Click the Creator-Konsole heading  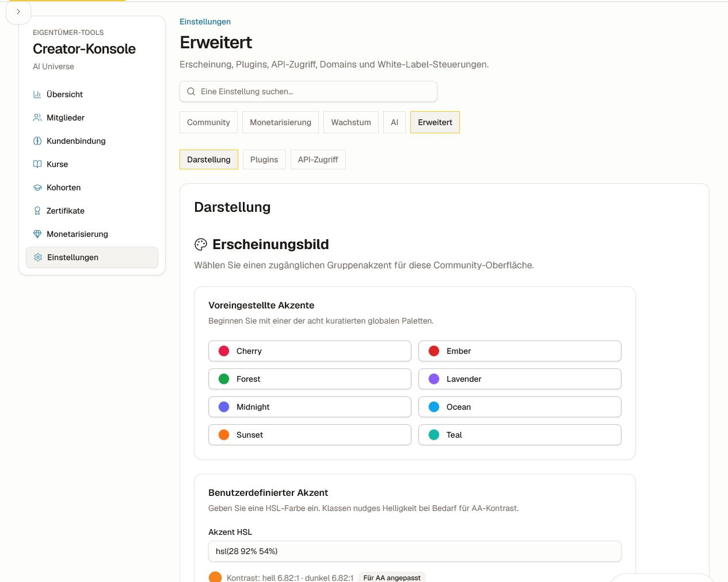coord(84,49)
